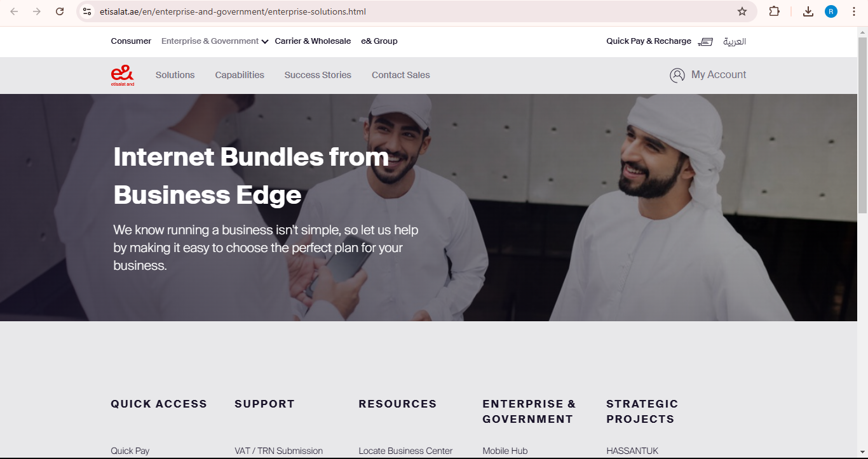Click the Contact Sales link
Viewport: 868px width, 459px height.
[x=401, y=75]
